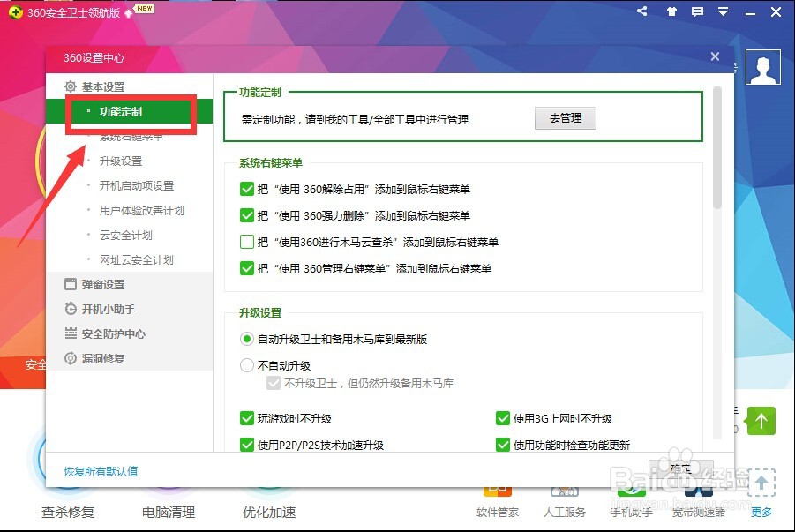Toggle 使用 360解除占用 right-click menu checkbox
Image resolution: width=795 pixels, height=532 pixels.
247,189
